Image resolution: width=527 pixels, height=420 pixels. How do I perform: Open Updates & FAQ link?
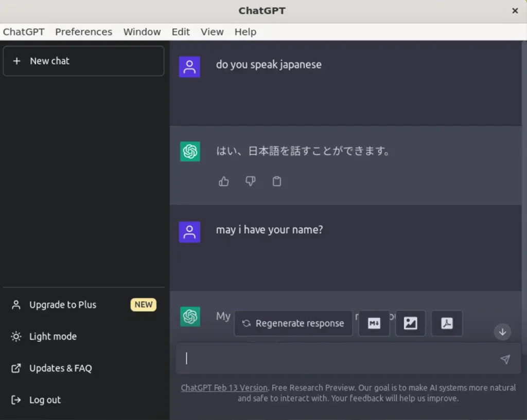(84, 368)
